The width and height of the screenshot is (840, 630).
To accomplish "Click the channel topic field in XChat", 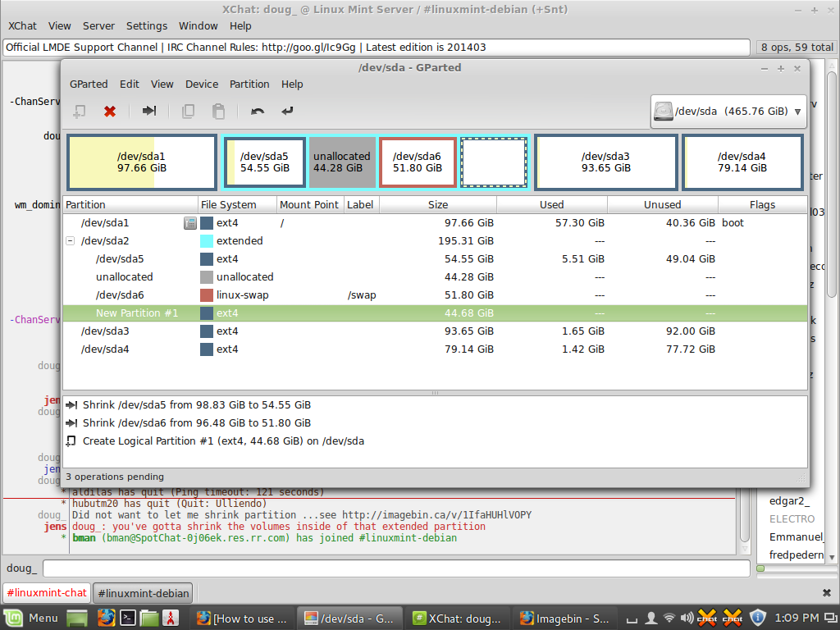I will [x=377, y=47].
